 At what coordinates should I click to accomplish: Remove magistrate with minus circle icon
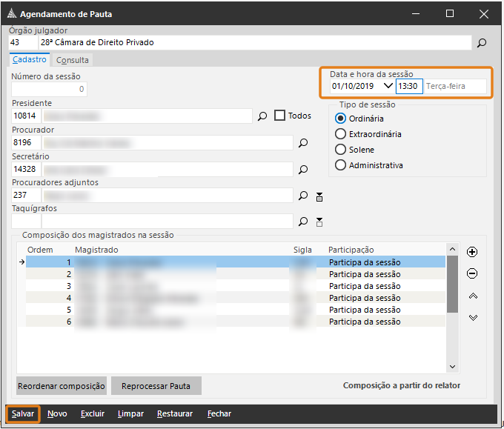tap(472, 273)
